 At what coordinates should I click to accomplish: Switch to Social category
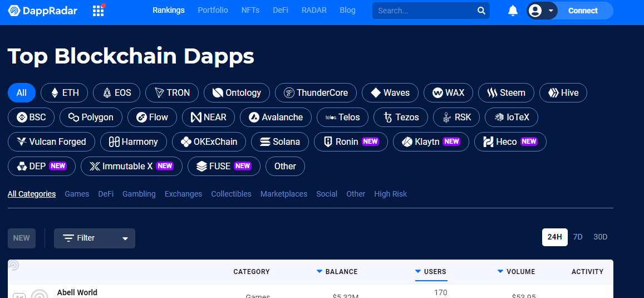tap(327, 194)
